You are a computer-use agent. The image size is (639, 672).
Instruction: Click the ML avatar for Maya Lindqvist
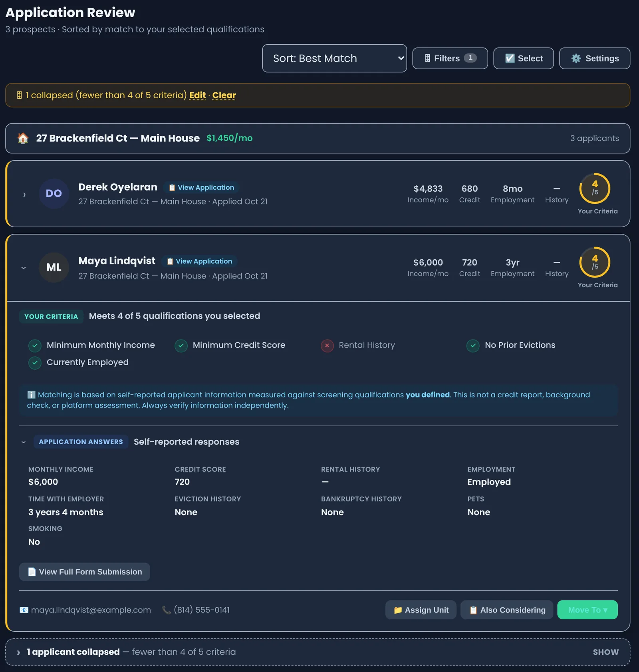(54, 267)
